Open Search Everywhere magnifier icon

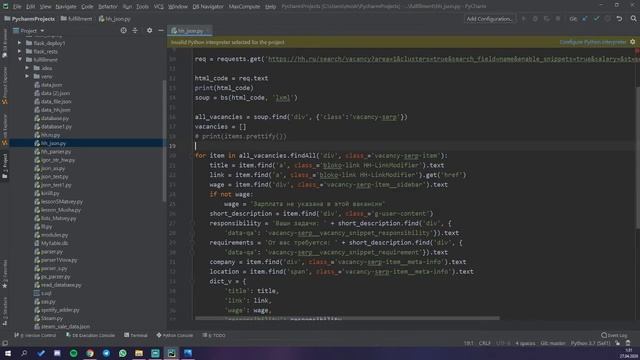point(633,19)
